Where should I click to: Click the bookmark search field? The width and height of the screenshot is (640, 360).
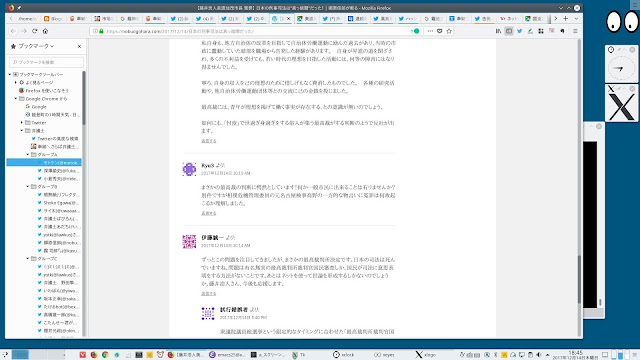click(46, 62)
